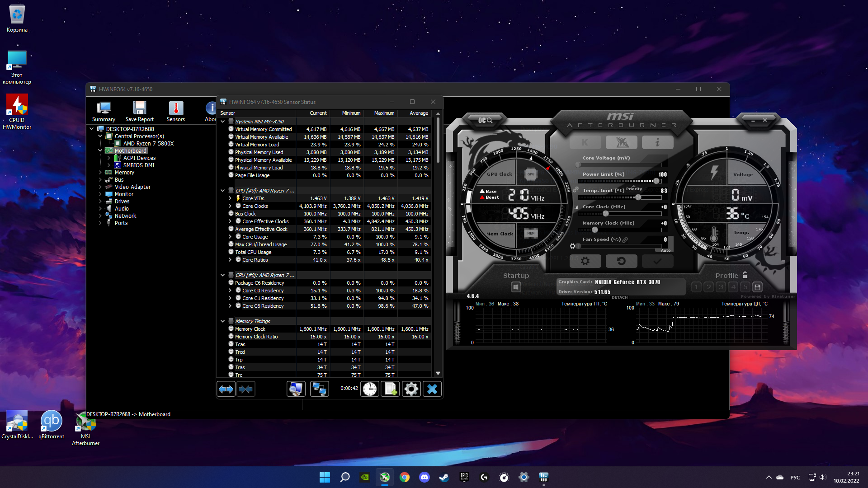The image size is (868, 488).
Task: Click the Power Limit slider handle
Action: 656,181
